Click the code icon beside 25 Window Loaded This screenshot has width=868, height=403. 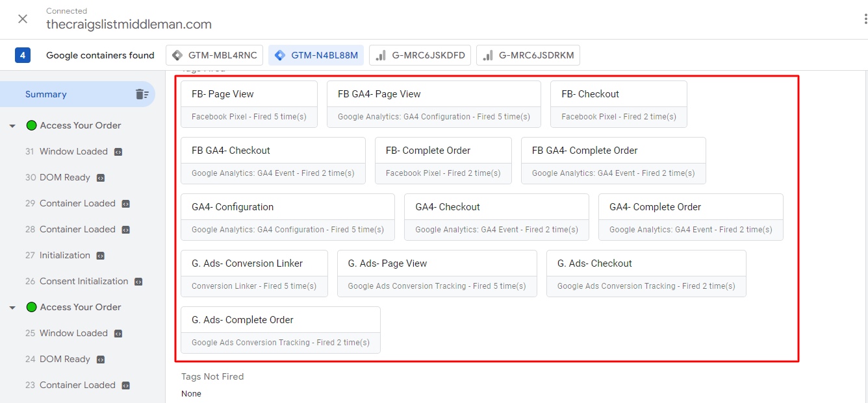[x=118, y=334]
